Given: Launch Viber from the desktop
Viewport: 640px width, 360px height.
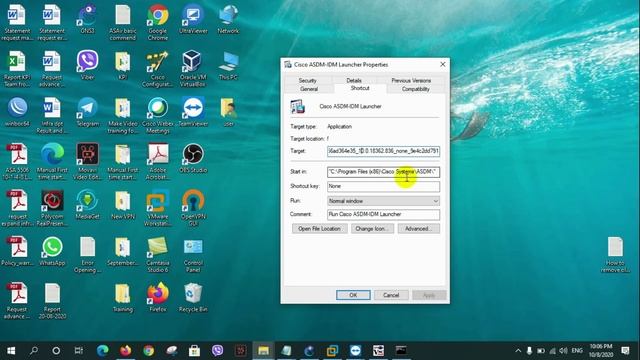Looking at the screenshot, I should tap(87, 65).
